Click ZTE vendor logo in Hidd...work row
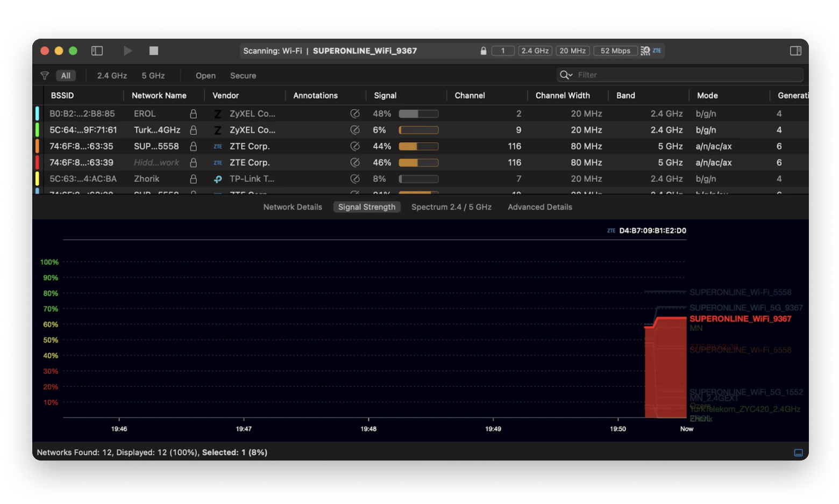 218,162
